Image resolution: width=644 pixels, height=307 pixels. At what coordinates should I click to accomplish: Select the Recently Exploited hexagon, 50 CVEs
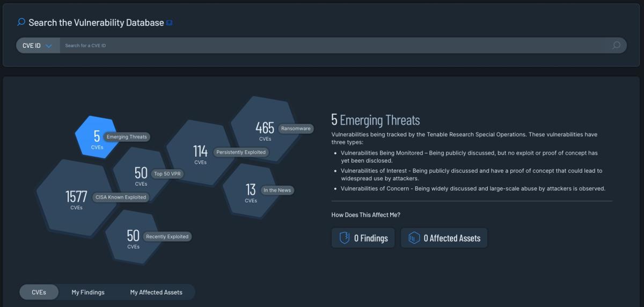tap(133, 236)
